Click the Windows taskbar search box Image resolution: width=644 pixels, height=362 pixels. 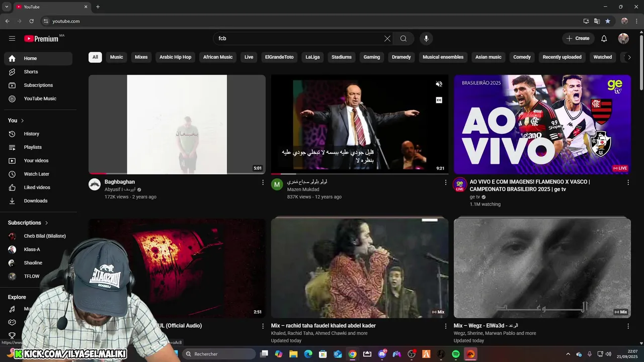tap(219, 354)
